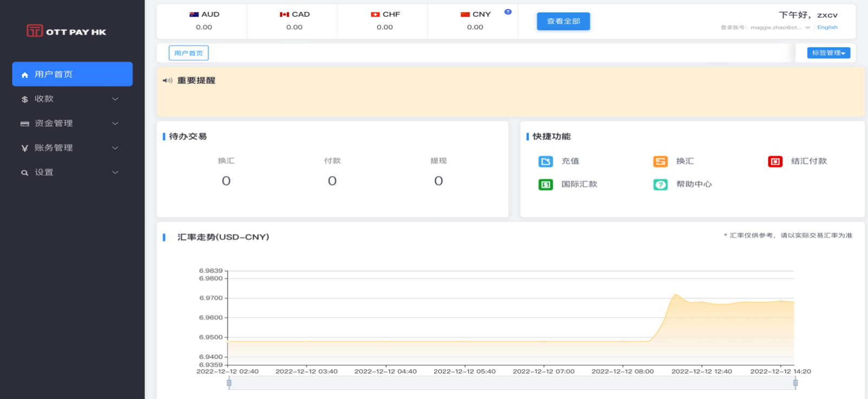Open the 国际汇款 quick function link
868x399 pixels.
click(579, 184)
